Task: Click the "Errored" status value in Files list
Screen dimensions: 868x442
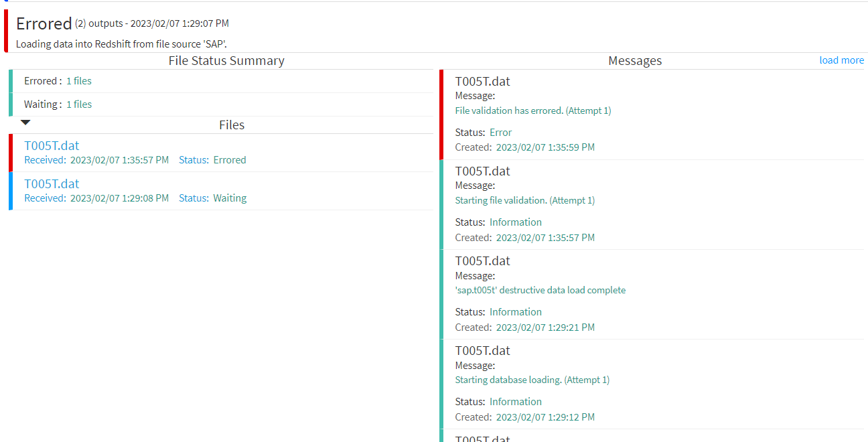Action: pos(230,160)
